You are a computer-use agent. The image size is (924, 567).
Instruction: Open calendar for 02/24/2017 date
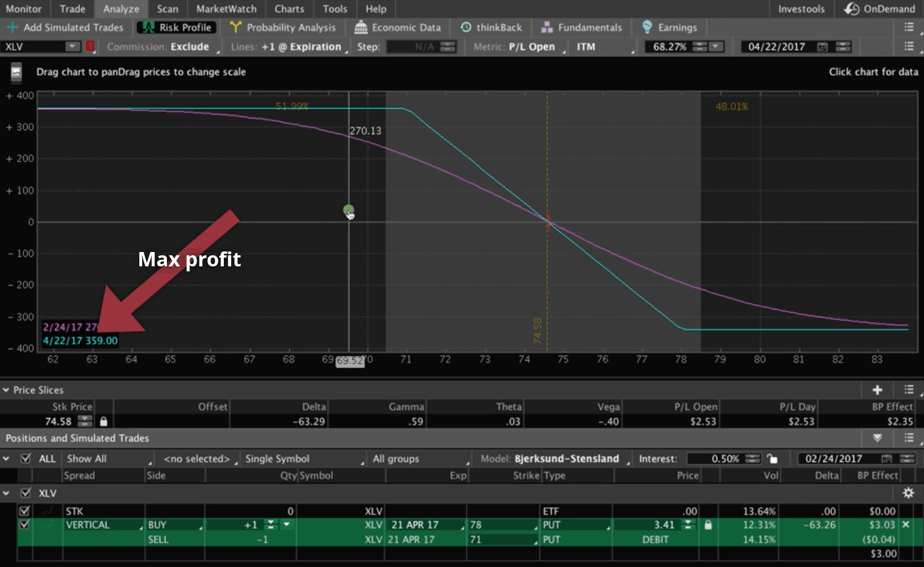(x=886, y=459)
